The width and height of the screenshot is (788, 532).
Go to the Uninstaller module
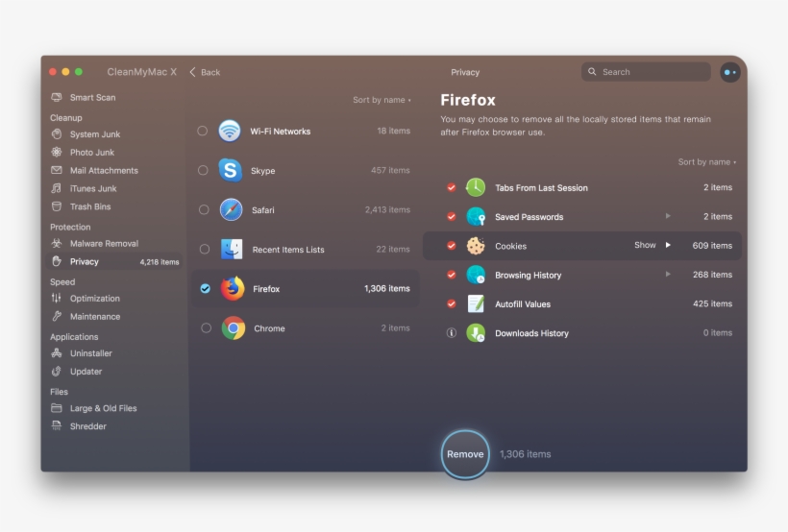click(x=90, y=353)
